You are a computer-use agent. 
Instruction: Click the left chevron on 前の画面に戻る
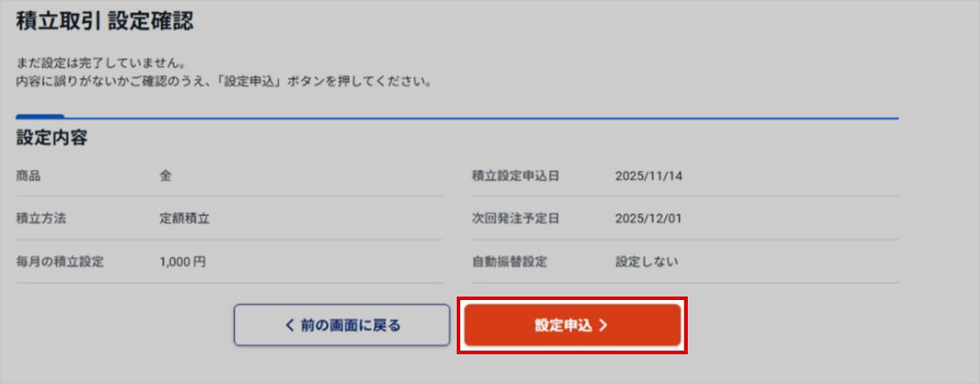coord(290,325)
